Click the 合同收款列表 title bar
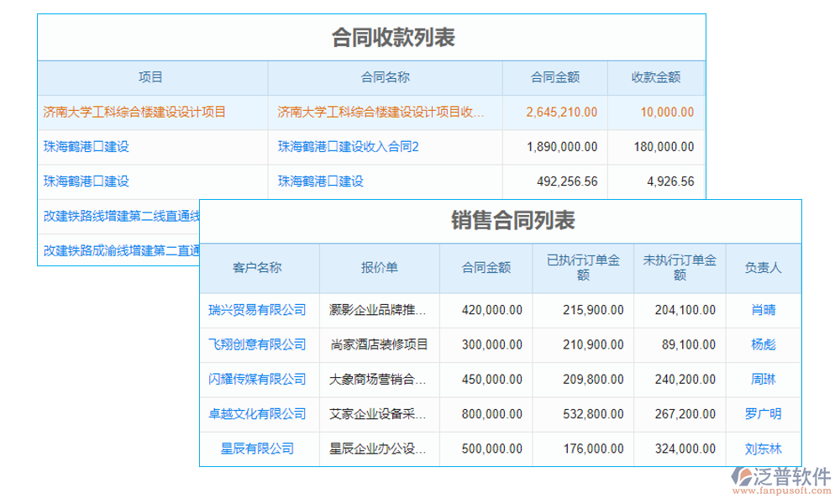 (370, 35)
